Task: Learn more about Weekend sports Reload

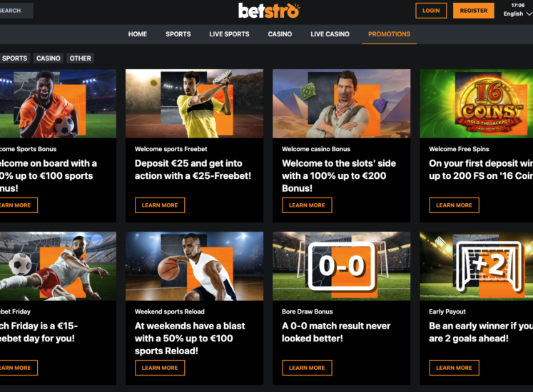Action: [160, 368]
